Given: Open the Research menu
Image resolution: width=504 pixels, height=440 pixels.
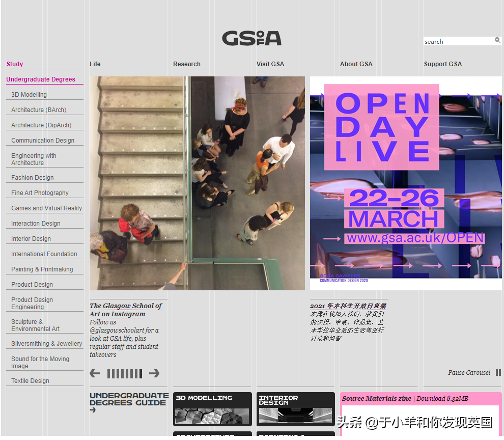Looking at the screenshot, I should point(187,64).
